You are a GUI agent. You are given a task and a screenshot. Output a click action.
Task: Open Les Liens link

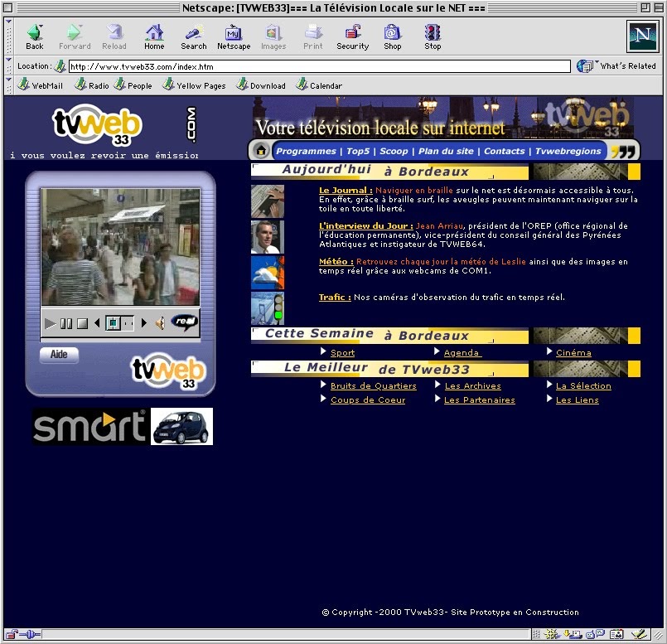click(578, 400)
